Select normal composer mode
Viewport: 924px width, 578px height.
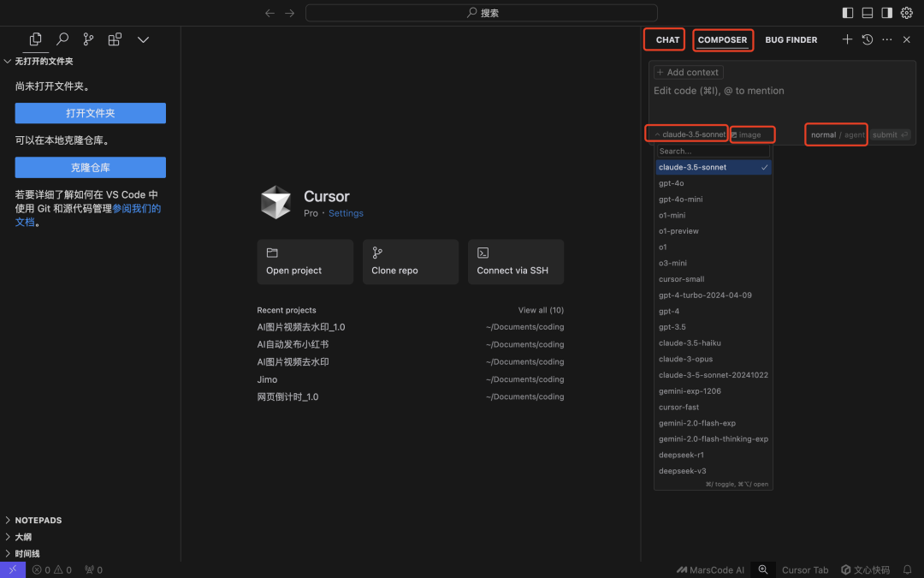point(823,135)
